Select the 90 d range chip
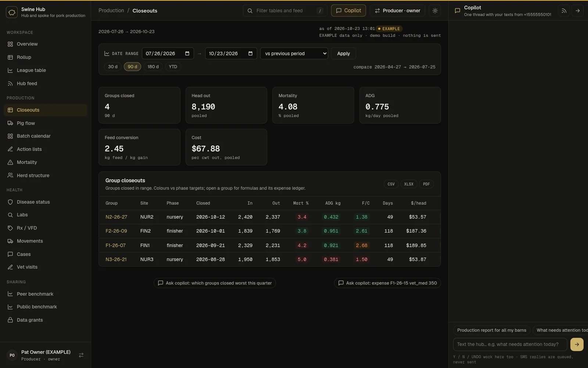The image size is (588, 368). [132, 67]
